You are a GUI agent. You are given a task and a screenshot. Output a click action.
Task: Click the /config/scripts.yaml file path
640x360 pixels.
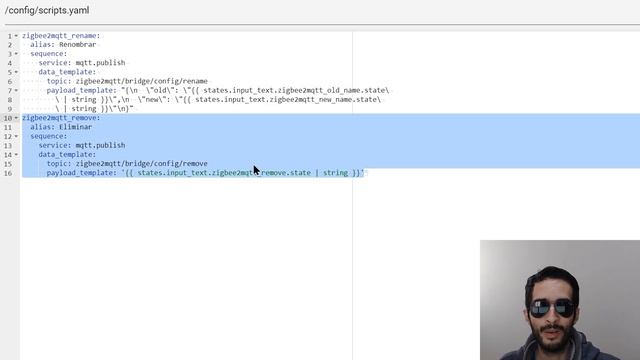point(47,10)
